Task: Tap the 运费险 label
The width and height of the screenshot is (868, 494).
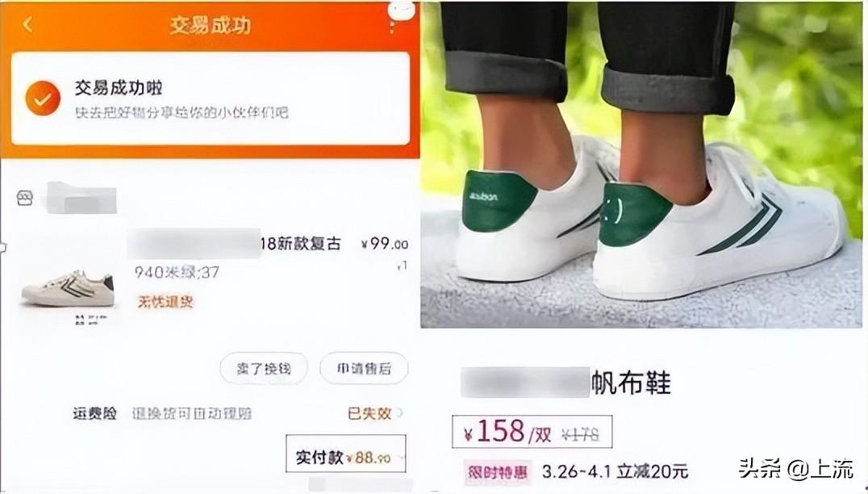Action: (x=94, y=414)
